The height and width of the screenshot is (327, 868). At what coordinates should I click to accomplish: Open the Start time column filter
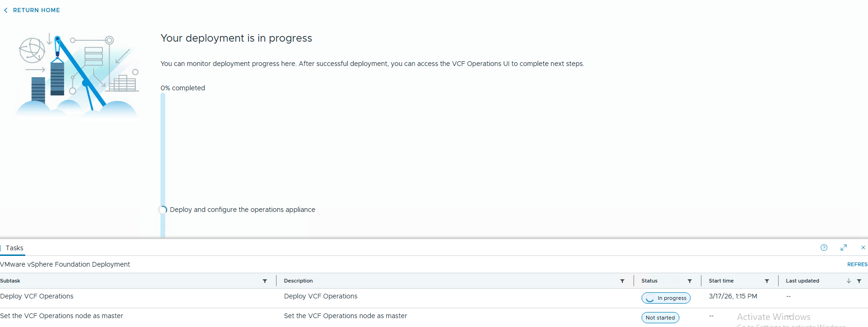click(x=767, y=281)
